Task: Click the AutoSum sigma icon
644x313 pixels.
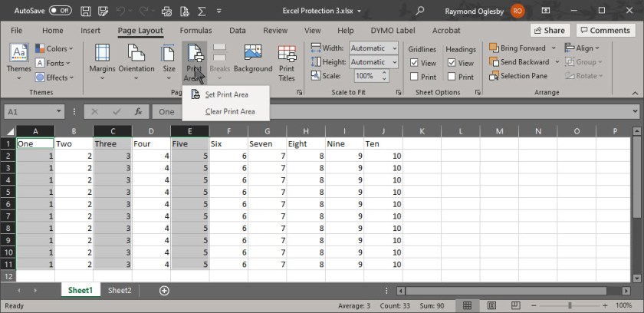Action: (x=202, y=11)
